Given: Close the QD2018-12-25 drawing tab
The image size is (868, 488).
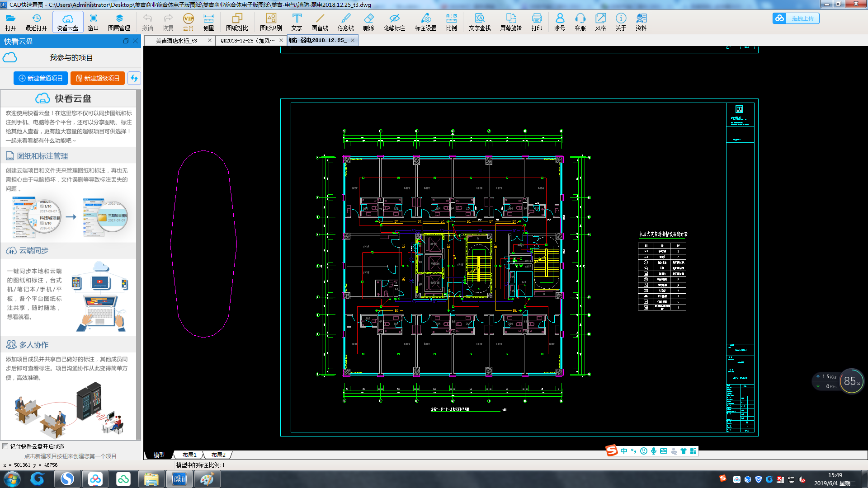Looking at the screenshot, I should (x=281, y=40).
